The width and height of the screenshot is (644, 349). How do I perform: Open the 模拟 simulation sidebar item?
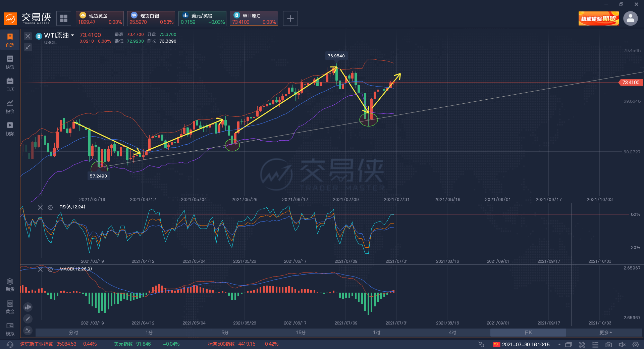pyautogui.click(x=10, y=329)
